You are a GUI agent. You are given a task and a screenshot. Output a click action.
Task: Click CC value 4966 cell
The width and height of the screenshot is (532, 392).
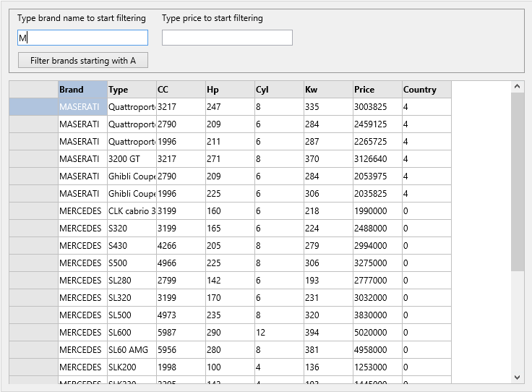(181, 263)
